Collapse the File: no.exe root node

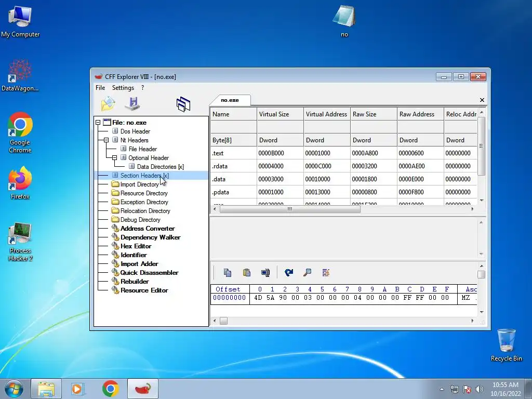pyautogui.click(x=98, y=123)
